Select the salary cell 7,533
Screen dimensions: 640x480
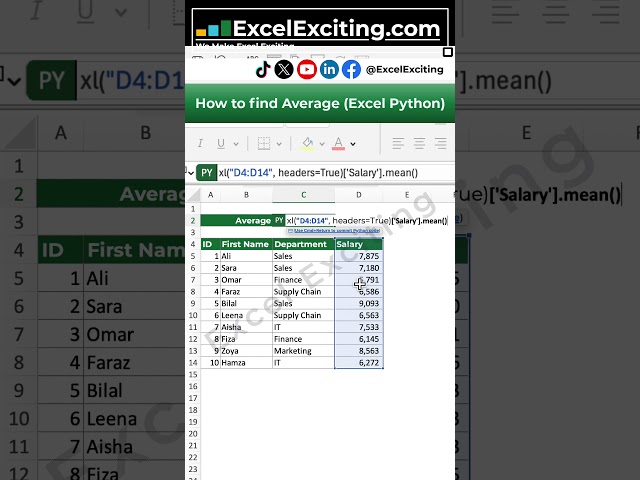(359, 327)
